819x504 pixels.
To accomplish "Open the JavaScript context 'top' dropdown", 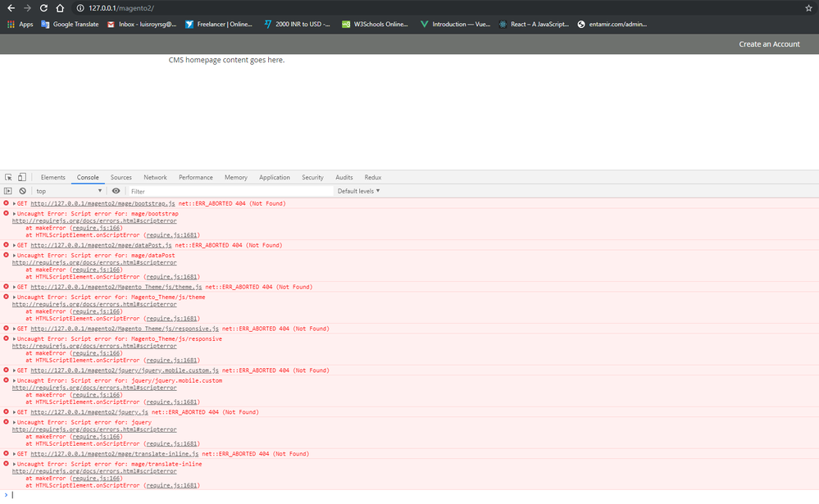I will (x=69, y=191).
